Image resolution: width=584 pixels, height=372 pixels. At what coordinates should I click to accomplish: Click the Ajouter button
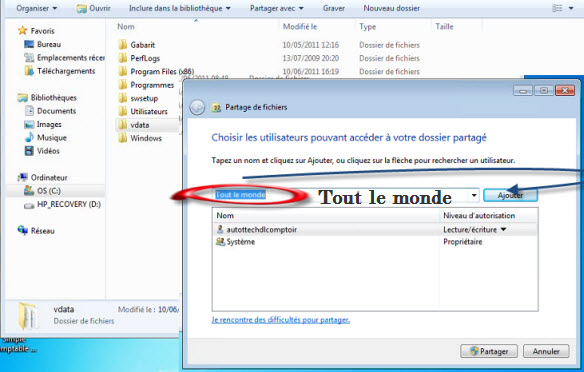pyautogui.click(x=510, y=195)
